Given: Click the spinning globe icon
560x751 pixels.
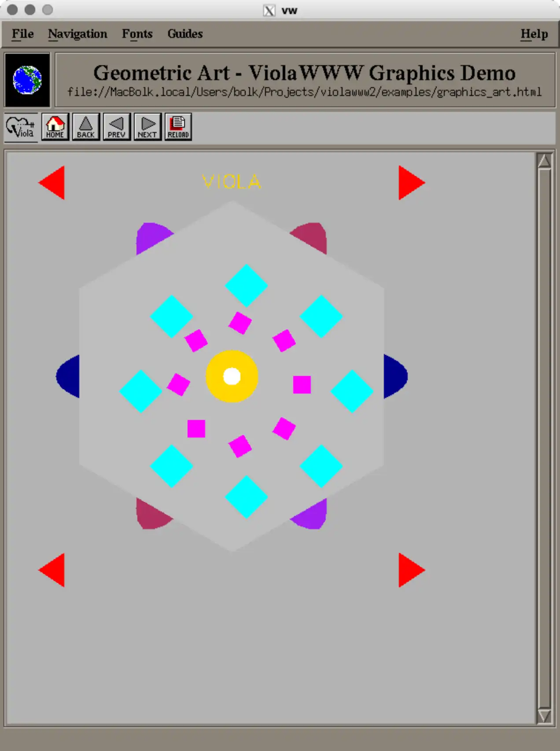Looking at the screenshot, I should tap(27, 80).
